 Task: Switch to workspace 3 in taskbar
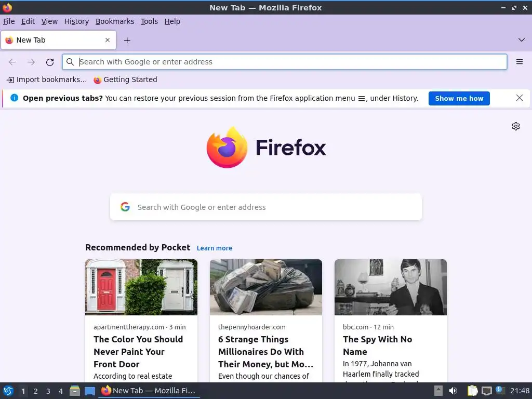(48, 391)
